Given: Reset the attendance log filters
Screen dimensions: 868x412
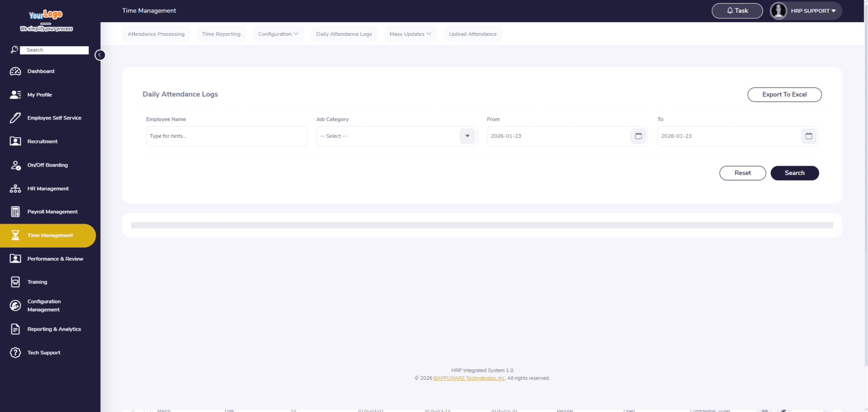Looking at the screenshot, I should tap(742, 173).
